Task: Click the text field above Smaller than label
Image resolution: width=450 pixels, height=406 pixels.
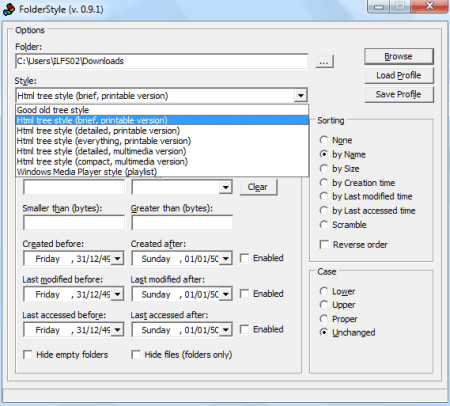Action: pyautogui.click(x=74, y=187)
